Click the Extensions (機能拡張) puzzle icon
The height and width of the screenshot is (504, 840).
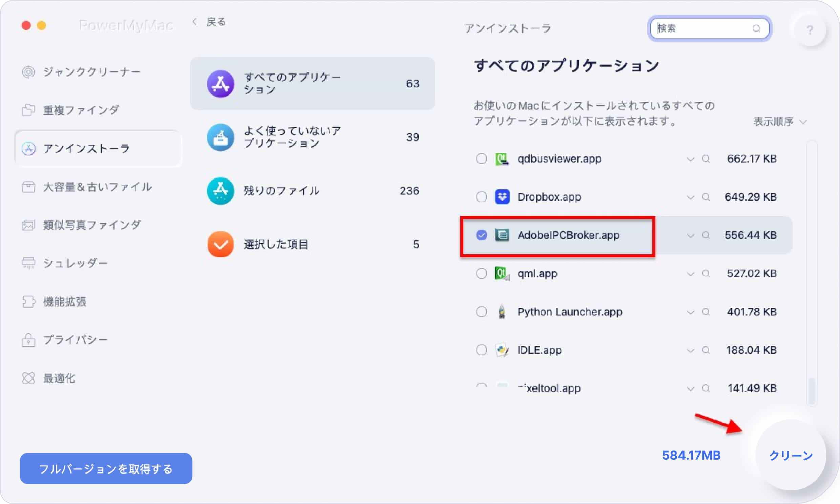coord(28,301)
